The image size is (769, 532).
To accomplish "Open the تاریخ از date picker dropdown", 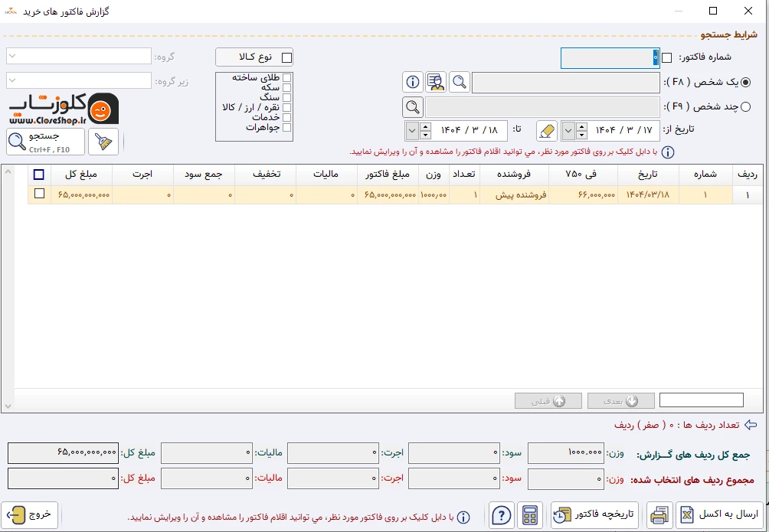I will click(568, 131).
